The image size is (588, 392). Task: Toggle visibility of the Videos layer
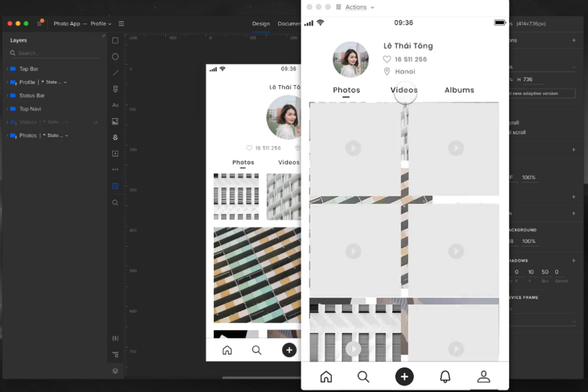tap(96, 123)
